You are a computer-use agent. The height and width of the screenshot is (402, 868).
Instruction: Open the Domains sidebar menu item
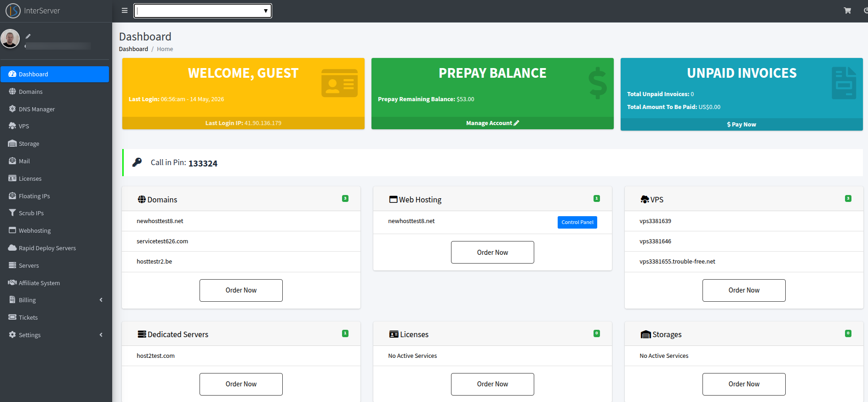pyautogui.click(x=55, y=92)
